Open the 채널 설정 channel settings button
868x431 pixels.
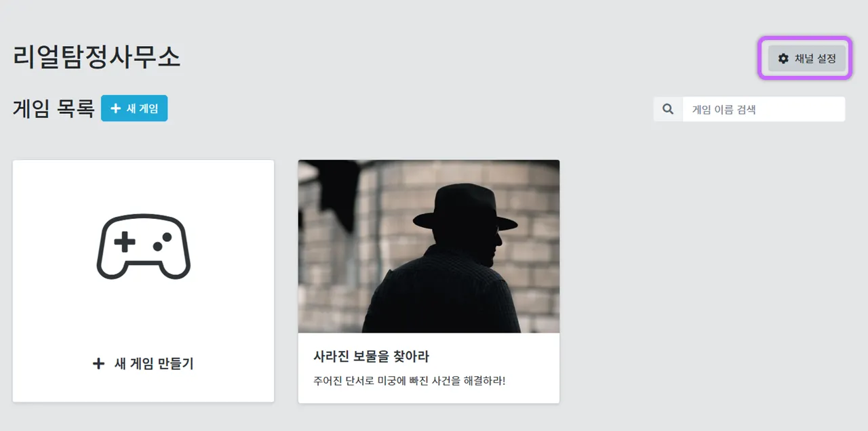(806, 58)
